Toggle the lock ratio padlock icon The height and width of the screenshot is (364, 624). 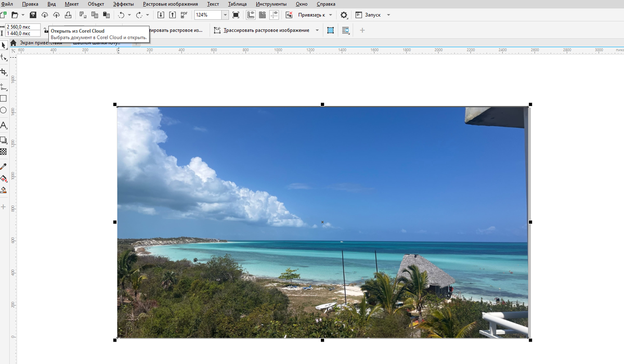click(46, 30)
